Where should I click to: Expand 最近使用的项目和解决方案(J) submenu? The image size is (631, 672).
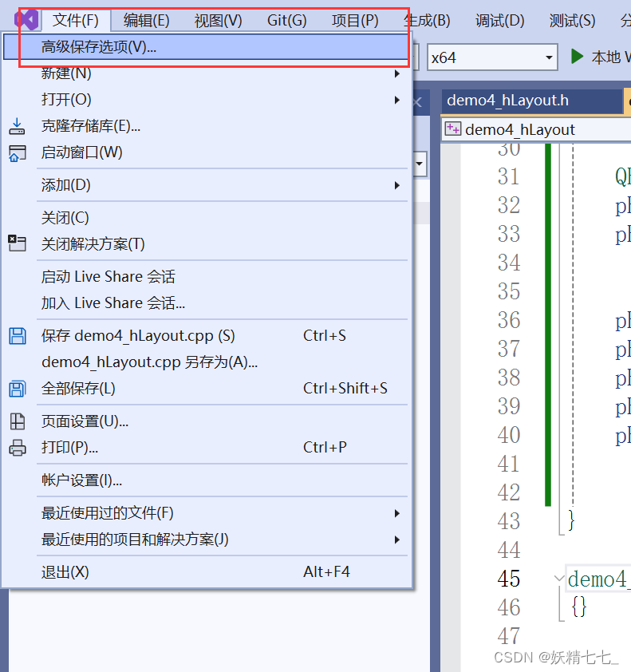[206, 540]
